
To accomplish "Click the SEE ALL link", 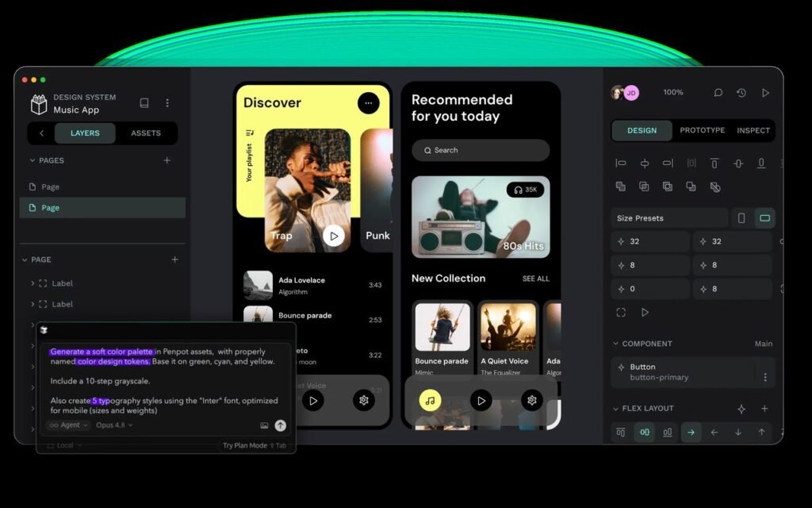I will pyautogui.click(x=535, y=279).
